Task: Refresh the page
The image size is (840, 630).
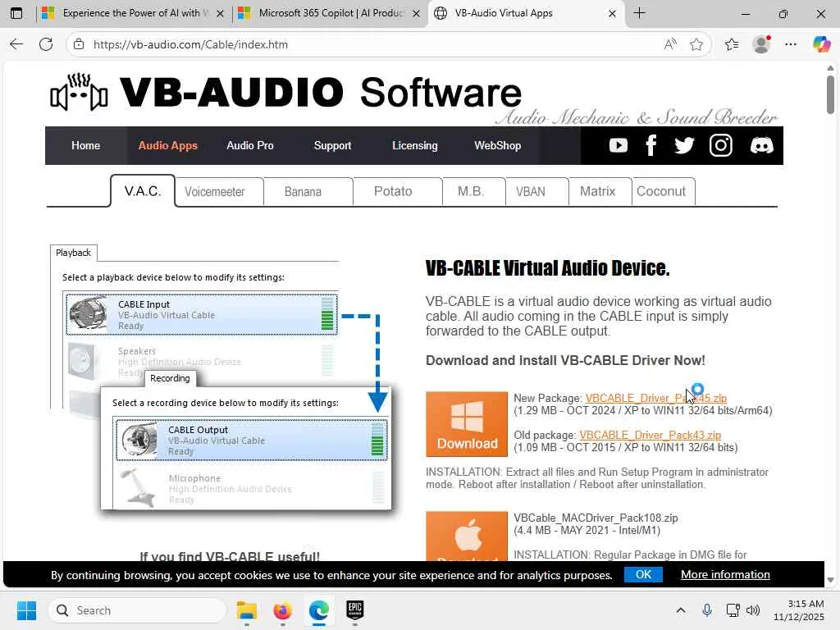Action: (x=46, y=44)
